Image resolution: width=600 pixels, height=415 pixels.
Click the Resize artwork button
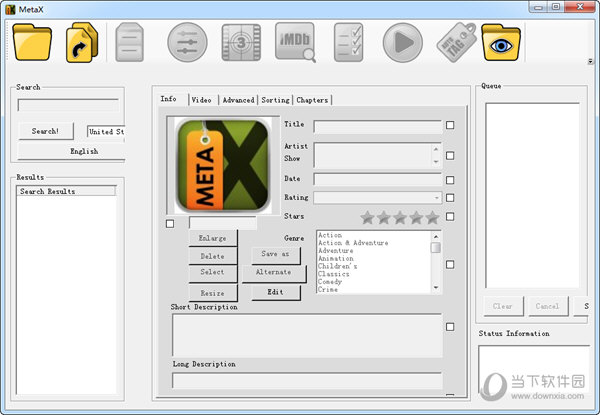pos(213,293)
